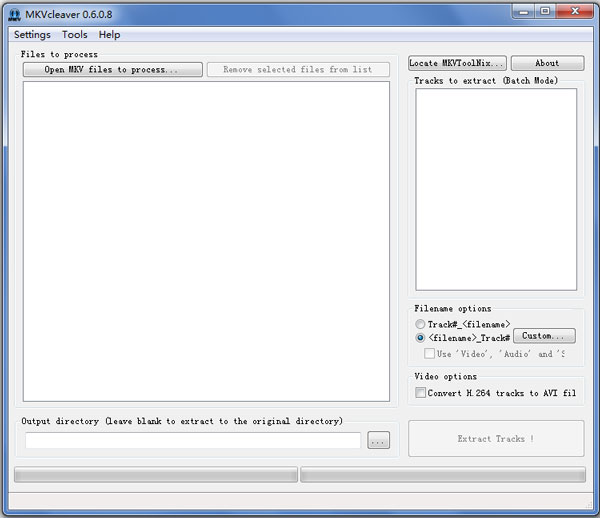Click the left progress bar
The height and width of the screenshot is (518, 600).
coord(156,474)
